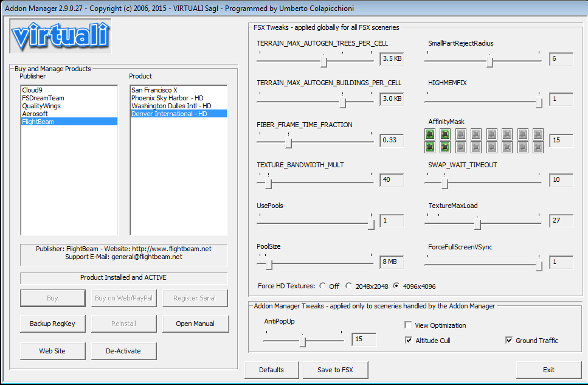Image resolution: width=588 pixels, height=385 pixels.
Task: Click the PoolSize slider thumb
Action: (x=269, y=264)
